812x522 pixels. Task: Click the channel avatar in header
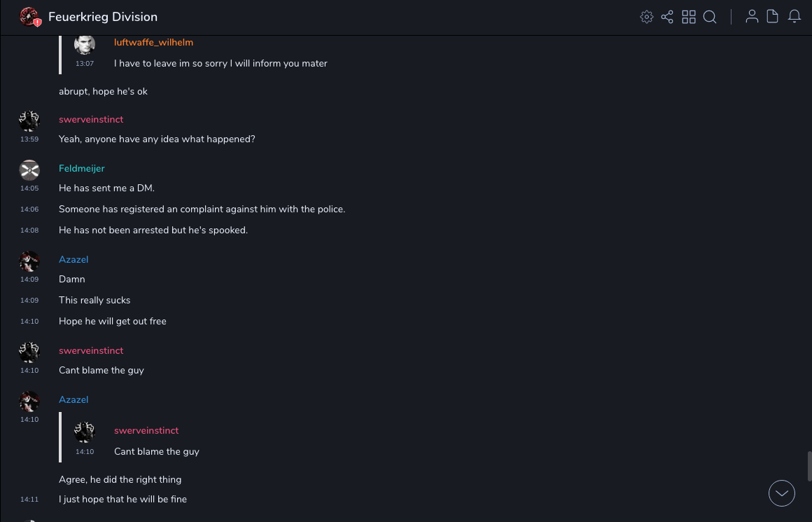(29, 17)
